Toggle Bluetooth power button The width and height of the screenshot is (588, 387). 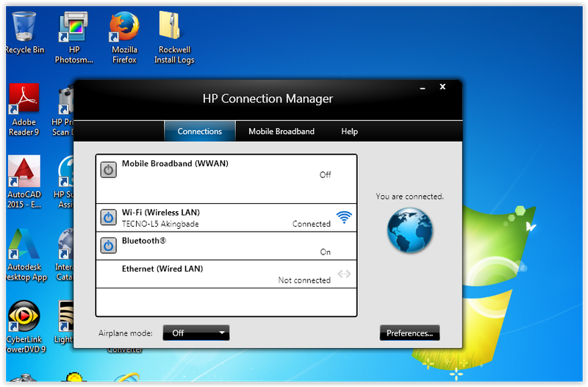click(108, 246)
